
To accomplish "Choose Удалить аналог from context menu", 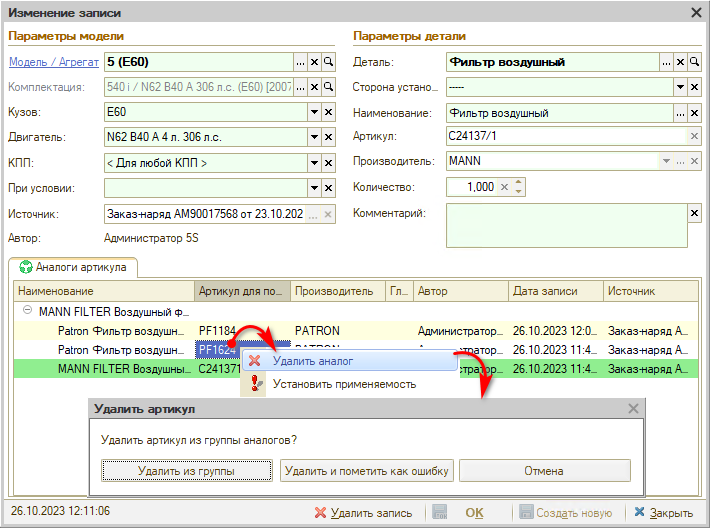I will pyautogui.click(x=350, y=361).
